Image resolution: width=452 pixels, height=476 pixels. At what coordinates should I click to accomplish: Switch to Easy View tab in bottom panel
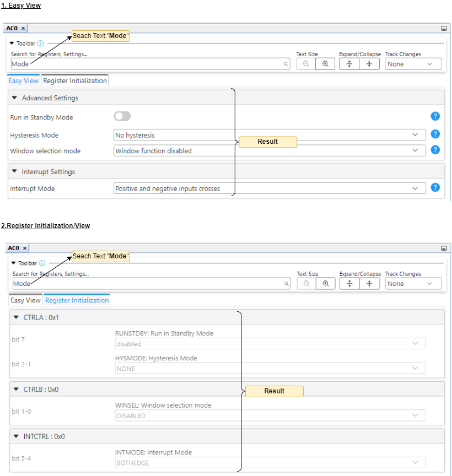click(x=25, y=300)
